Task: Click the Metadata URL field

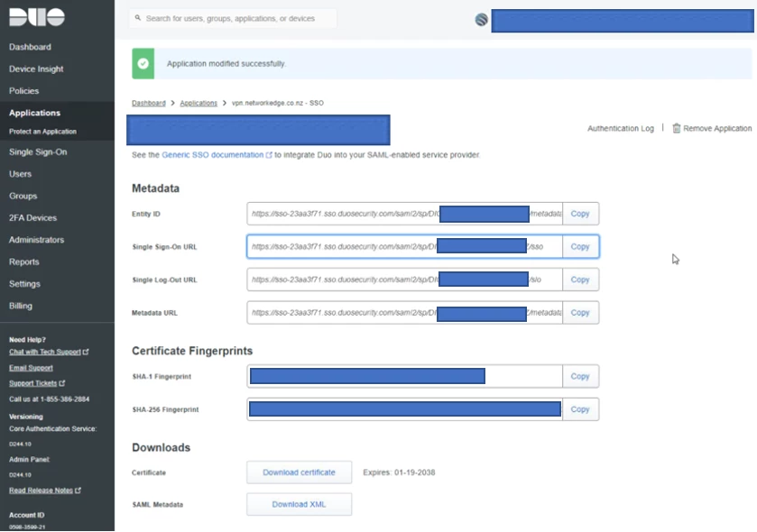Action: (404, 313)
